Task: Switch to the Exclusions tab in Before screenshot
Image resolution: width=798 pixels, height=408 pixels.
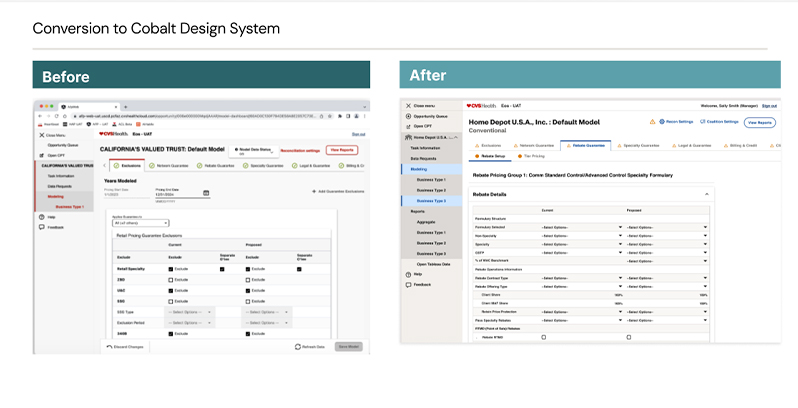Action: point(127,166)
